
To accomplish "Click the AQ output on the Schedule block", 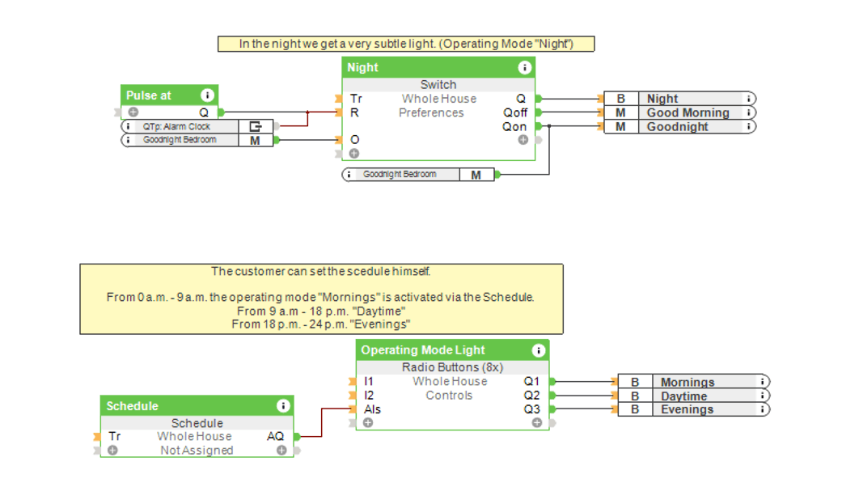I will click(x=276, y=436).
